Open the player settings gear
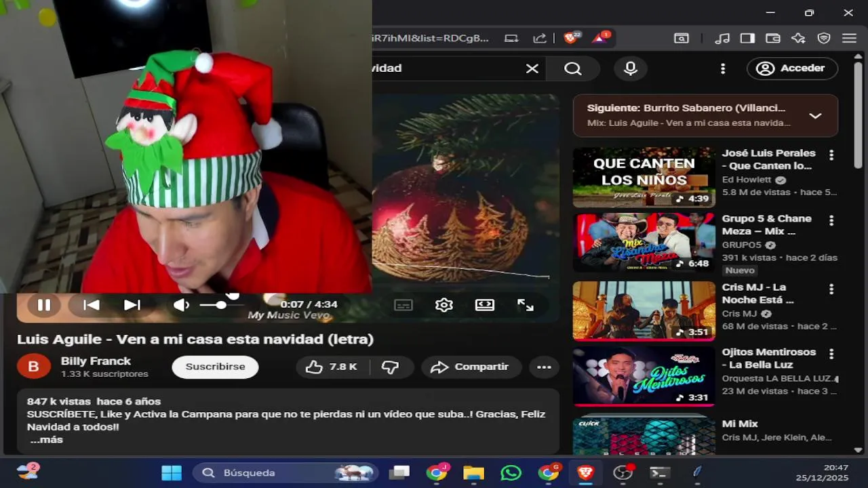Viewport: 868px width, 488px height. tap(444, 305)
